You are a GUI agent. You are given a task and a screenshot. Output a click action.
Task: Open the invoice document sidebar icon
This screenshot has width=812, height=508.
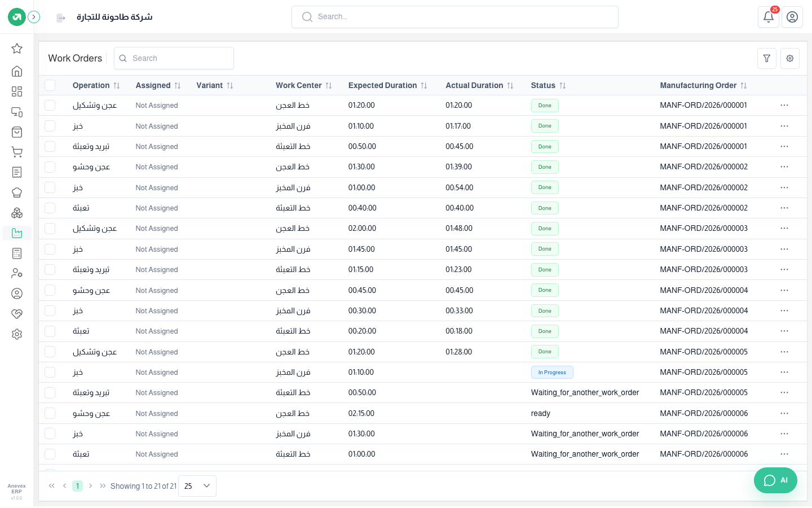pyautogui.click(x=17, y=172)
